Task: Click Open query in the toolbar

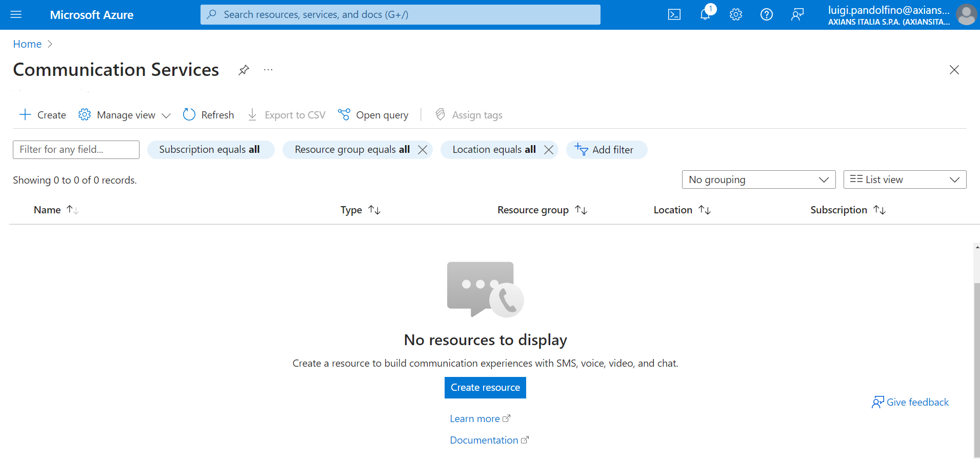Action: pyautogui.click(x=373, y=115)
